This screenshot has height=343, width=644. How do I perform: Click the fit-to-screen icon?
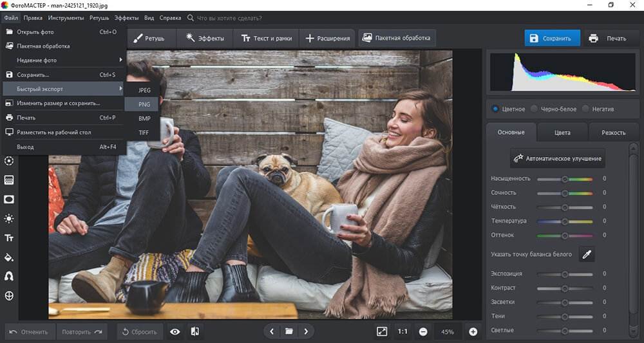point(382,331)
